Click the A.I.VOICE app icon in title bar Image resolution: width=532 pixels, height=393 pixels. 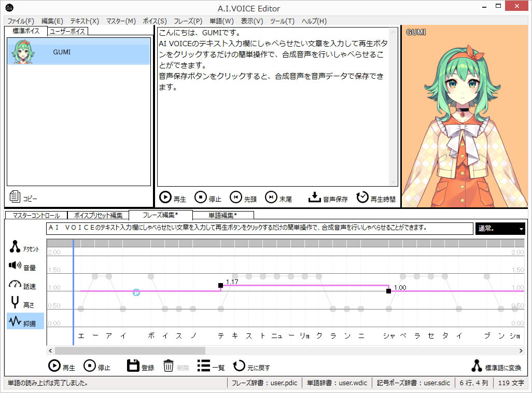[9, 7]
